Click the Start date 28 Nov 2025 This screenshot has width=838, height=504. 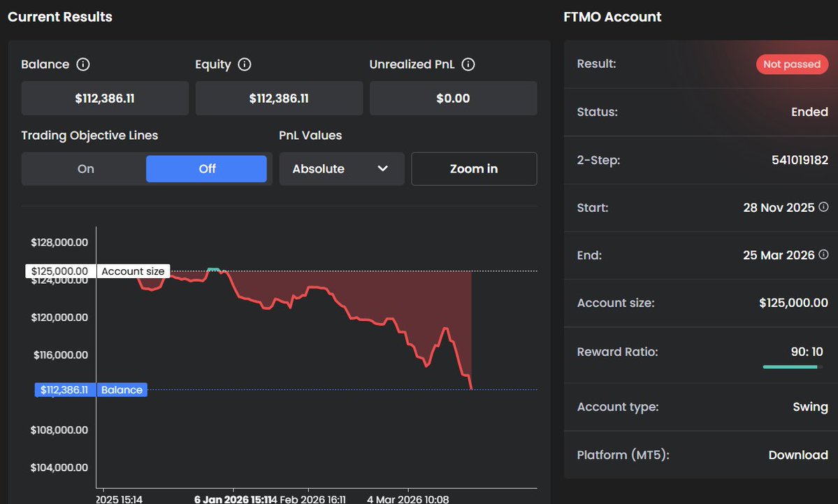779,208
